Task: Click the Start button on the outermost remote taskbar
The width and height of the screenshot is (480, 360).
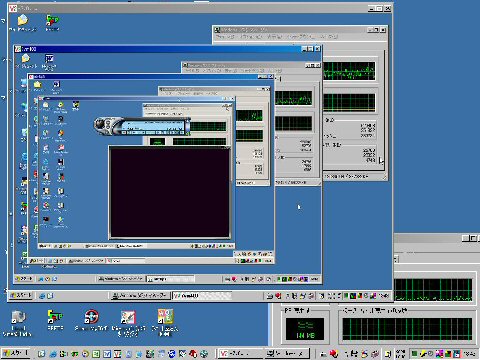Action: click(x=21, y=295)
